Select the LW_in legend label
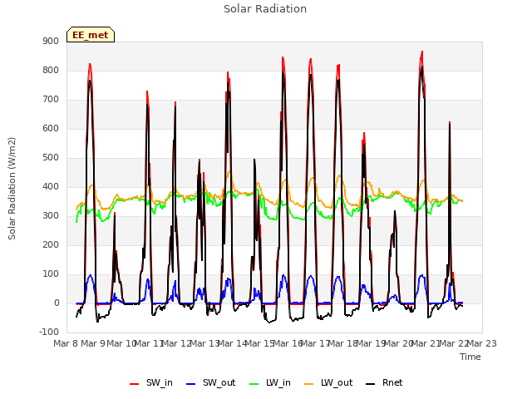This screenshot has height=399, width=532. [x=278, y=382]
